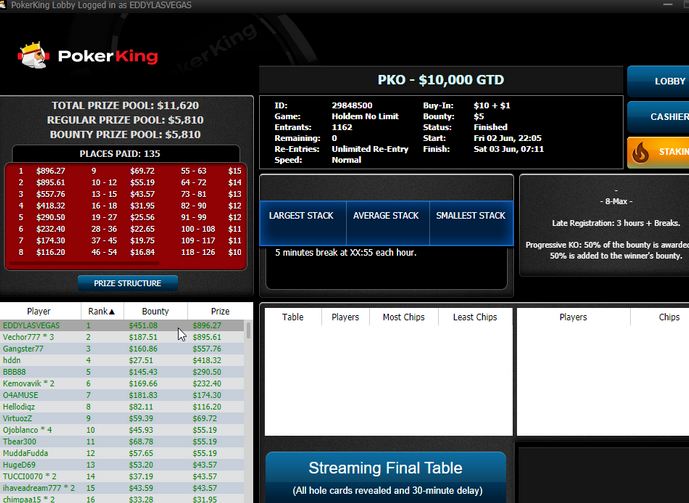
Task: Select player row MuddaFudda
Action: (x=122, y=453)
